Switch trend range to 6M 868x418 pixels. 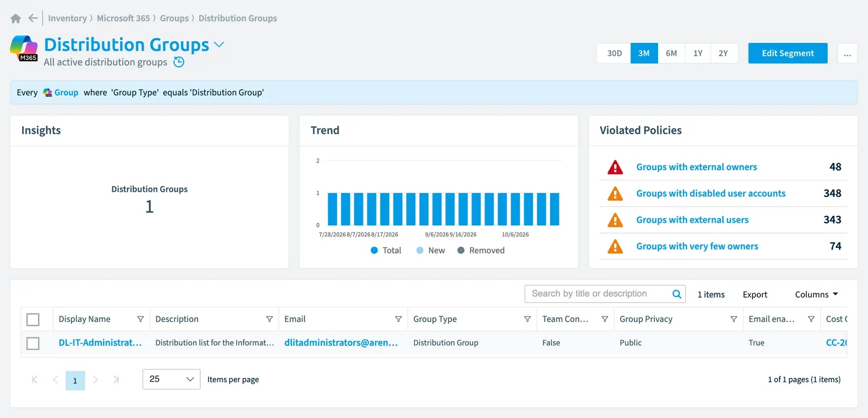coord(672,53)
